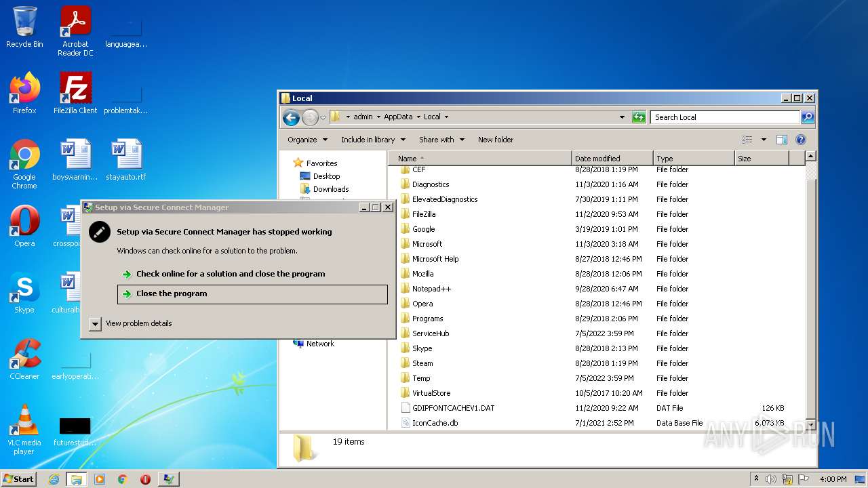Open stayauto.rtf document on desktop
Image resolution: width=868 pixels, height=488 pixels.
126,160
